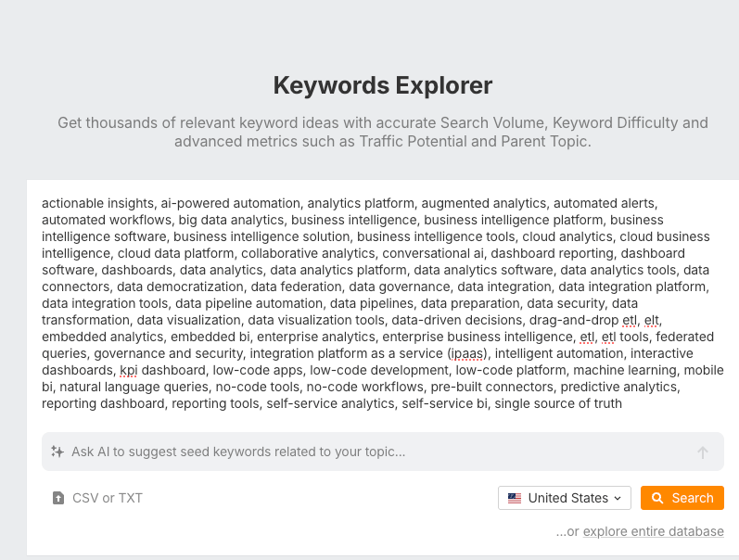Screen dimensions: 739x560
Task: Click the AI sparkle icon
Action: point(57,452)
